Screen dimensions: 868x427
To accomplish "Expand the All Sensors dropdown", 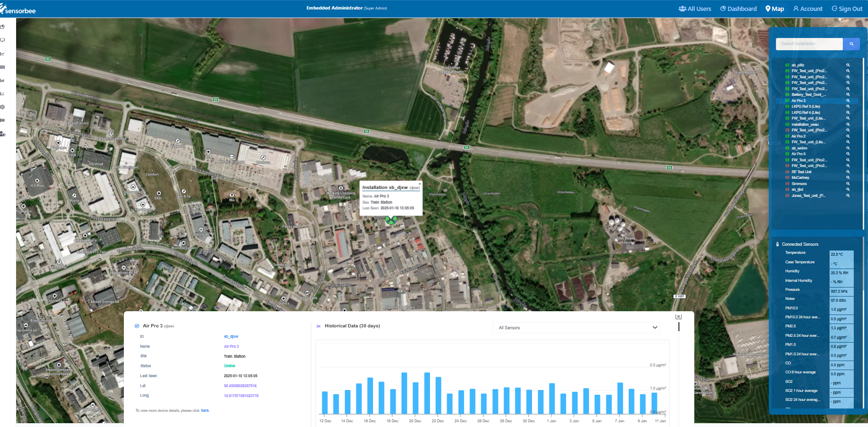I will click(x=576, y=328).
